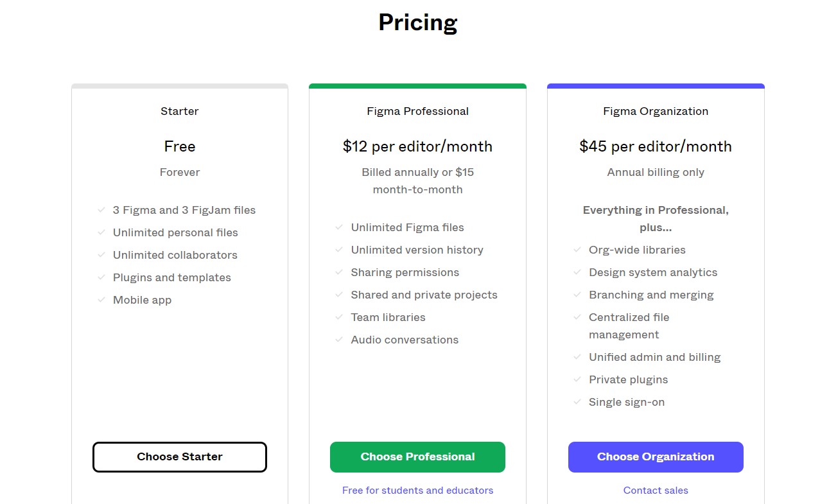Click the green bar atop Professional card
This screenshot has height=504, width=820.
(x=417, y=86)
